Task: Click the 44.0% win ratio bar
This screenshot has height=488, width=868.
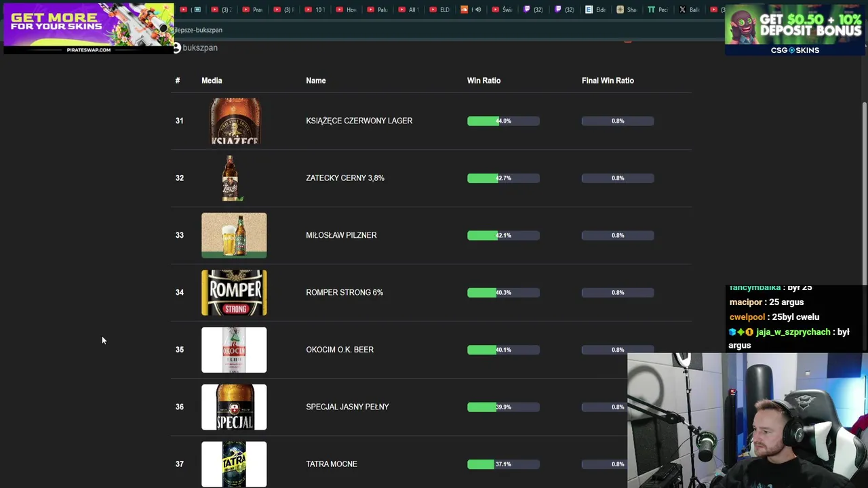Action: [x=503, y=121]
